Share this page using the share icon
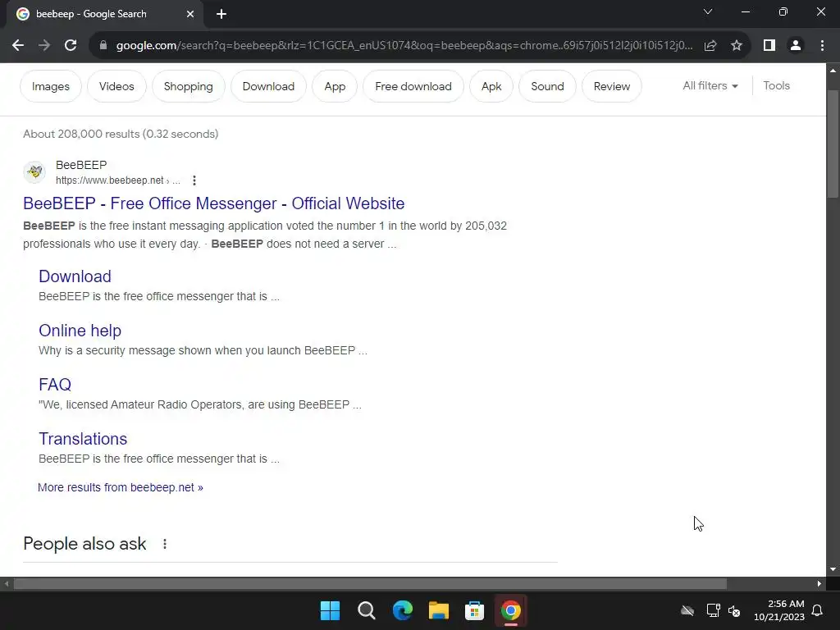840x630 pixels. [710, 46]
